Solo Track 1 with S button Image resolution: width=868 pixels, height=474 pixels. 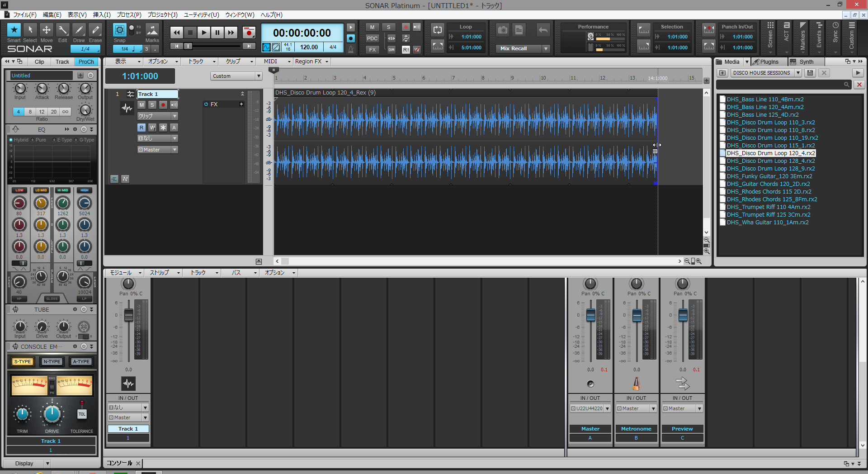pyautogui.click(x=152, y=105)
